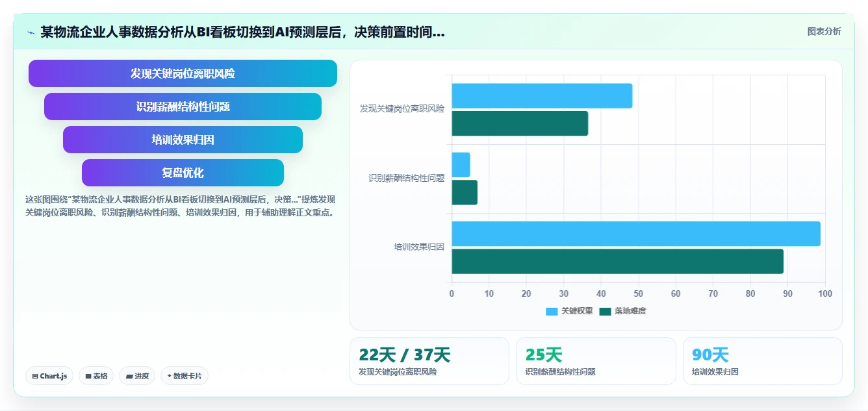
Task: Open the 25天 data card
Action: [x=596, y=361]
